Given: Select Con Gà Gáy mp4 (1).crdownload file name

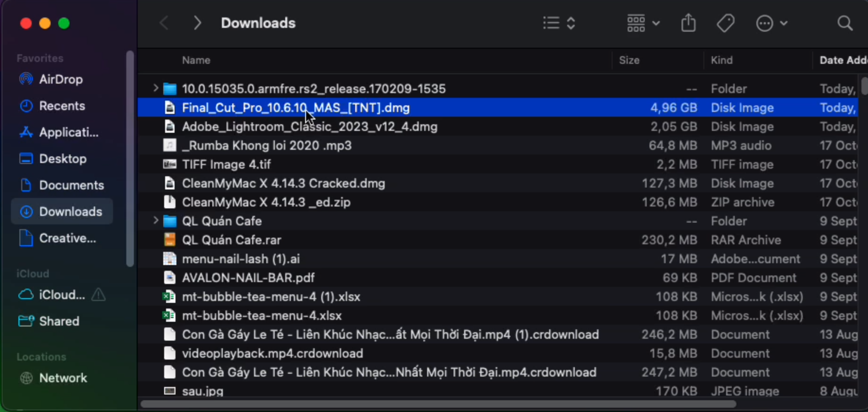Looking at the screenshot, I should (390, 335).
